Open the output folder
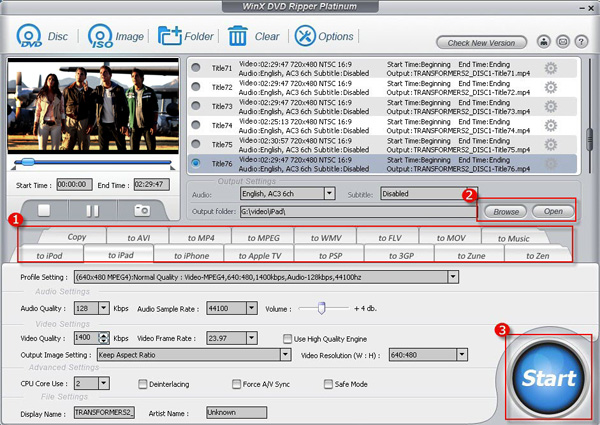The image size is (600, 425). tap(553, 211)
